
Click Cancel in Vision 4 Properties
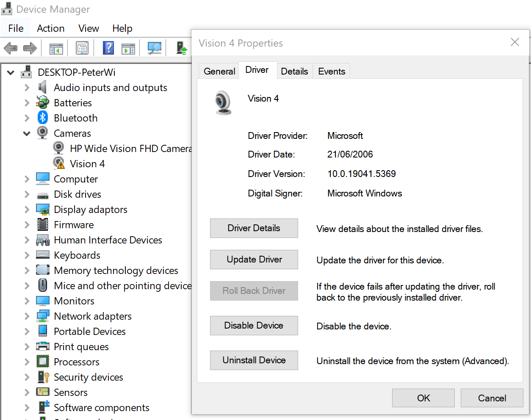pyautogui.click(x=492, y=398)
